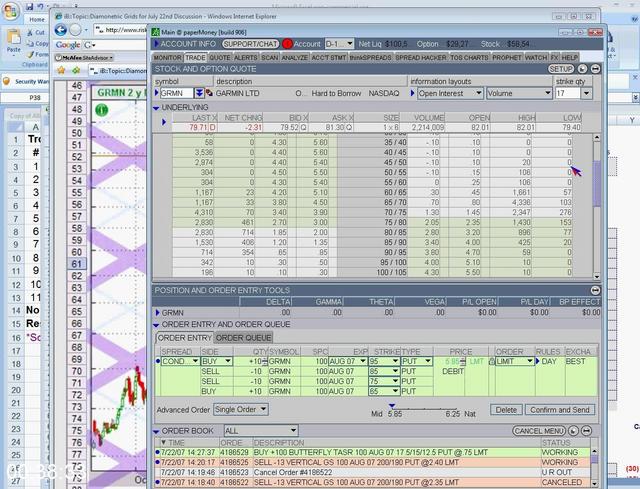Open the LIMIT order type dropdown
The width and height of the screenshot is (640, 489).
coord(515,362)
